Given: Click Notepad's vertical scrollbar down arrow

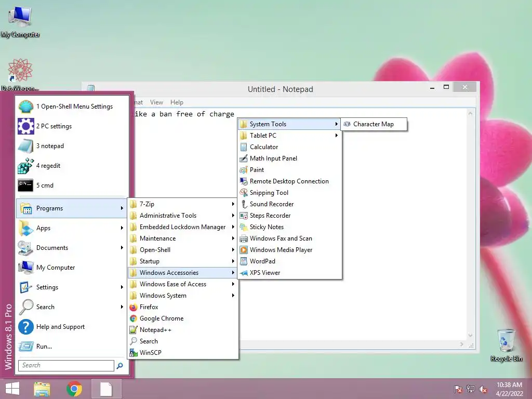Looking at the screenshot, I should tap(470, 335).
